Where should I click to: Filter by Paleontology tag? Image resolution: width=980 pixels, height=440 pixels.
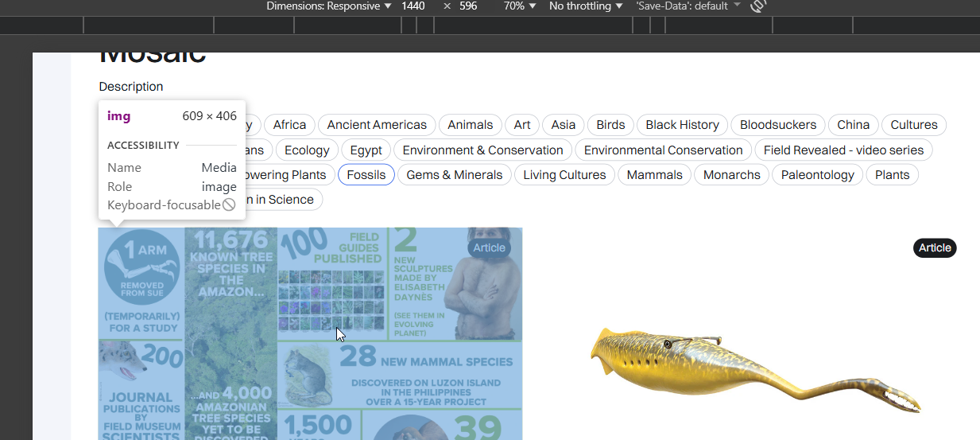(x=817, y=175)
